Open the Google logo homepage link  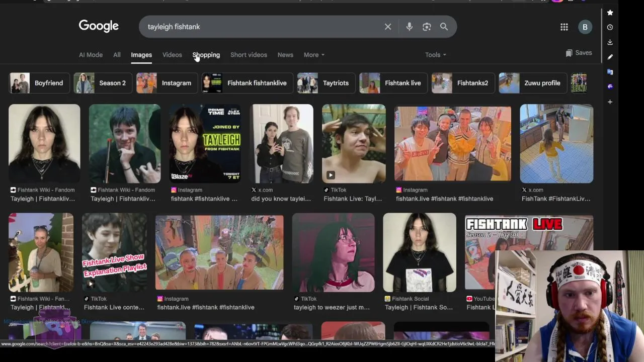coord(99,26)
